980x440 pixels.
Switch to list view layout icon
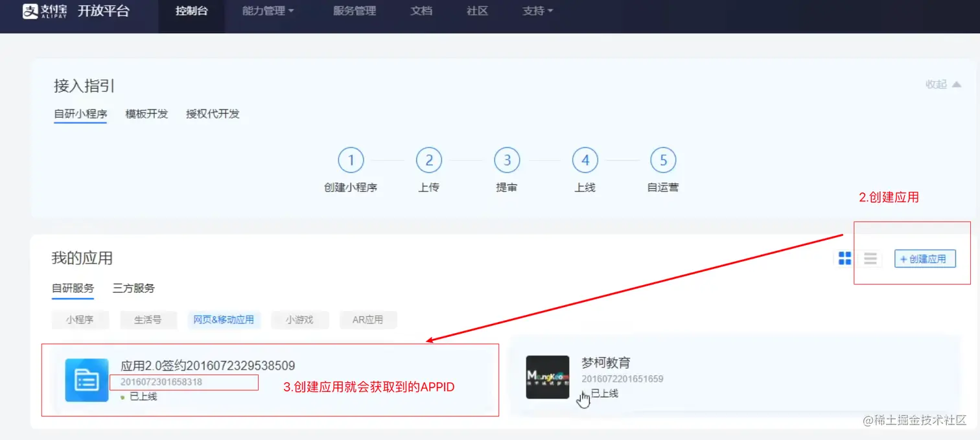(870, 259)
